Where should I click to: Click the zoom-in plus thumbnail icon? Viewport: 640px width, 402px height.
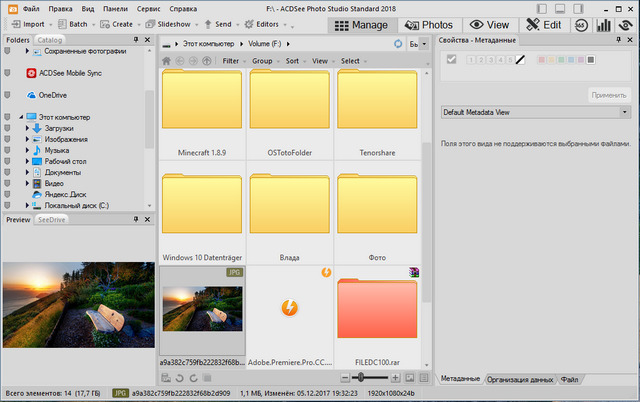[x=396, y=378]
